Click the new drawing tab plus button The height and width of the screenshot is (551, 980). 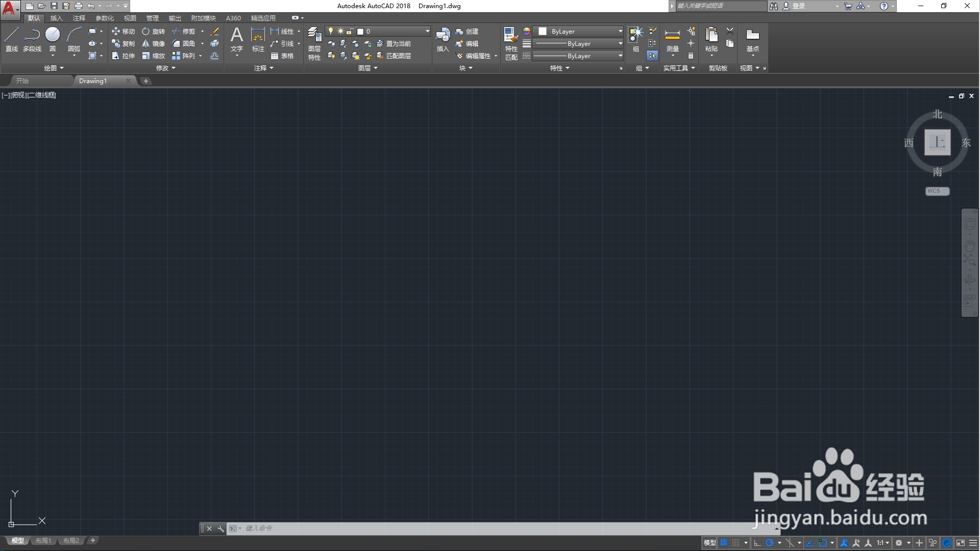tap(146, 81)
